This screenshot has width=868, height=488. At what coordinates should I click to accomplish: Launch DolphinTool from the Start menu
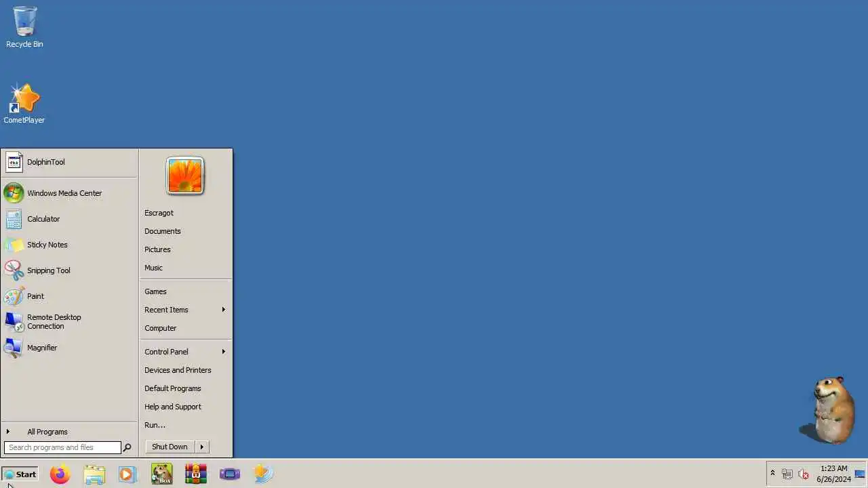(69, 162)
